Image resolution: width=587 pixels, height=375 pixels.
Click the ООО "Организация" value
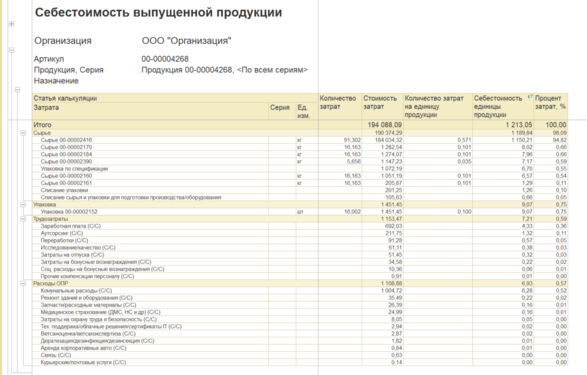(186, 41)
